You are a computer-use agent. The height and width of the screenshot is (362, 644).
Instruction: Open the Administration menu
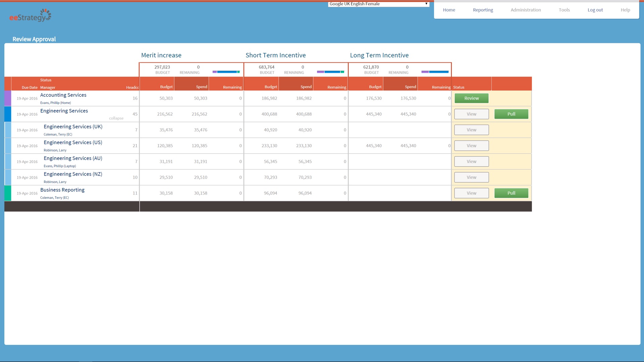point(526,10)
